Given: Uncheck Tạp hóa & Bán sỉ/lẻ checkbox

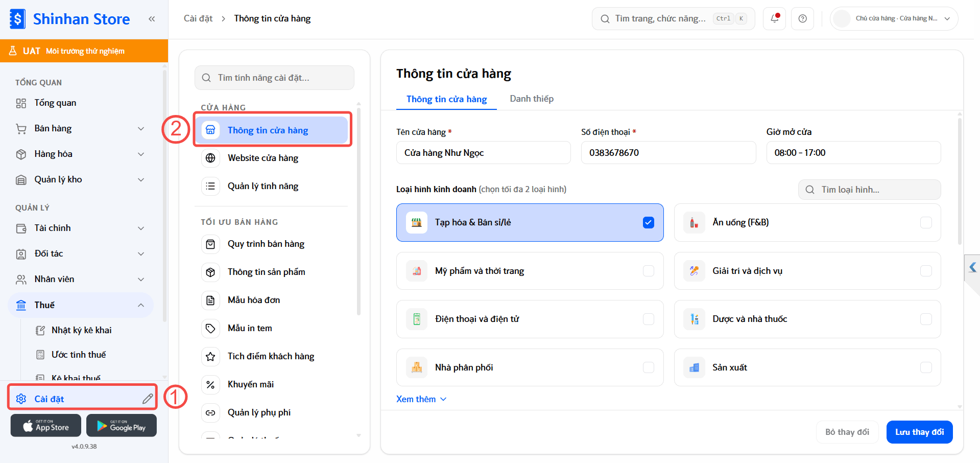Looking at the screenshot, I should pyautogui.click(x=649, y=222).
